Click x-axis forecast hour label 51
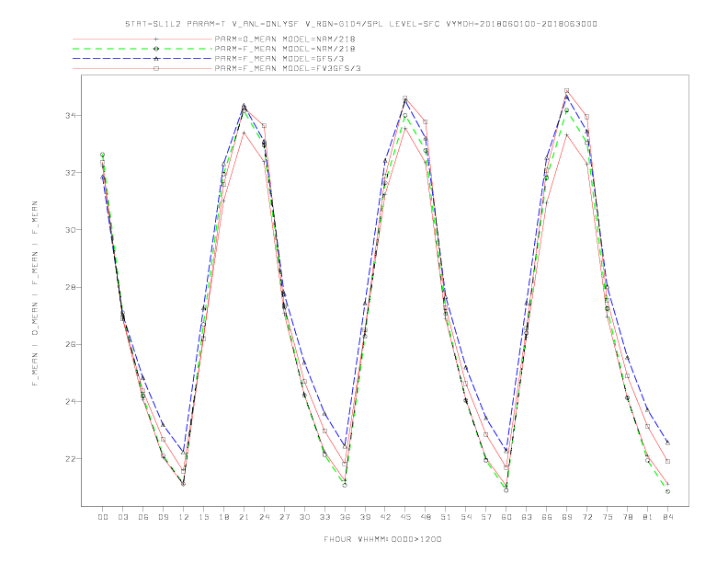The width and height of the screenshot is (728, 563). tap(446, 517)
